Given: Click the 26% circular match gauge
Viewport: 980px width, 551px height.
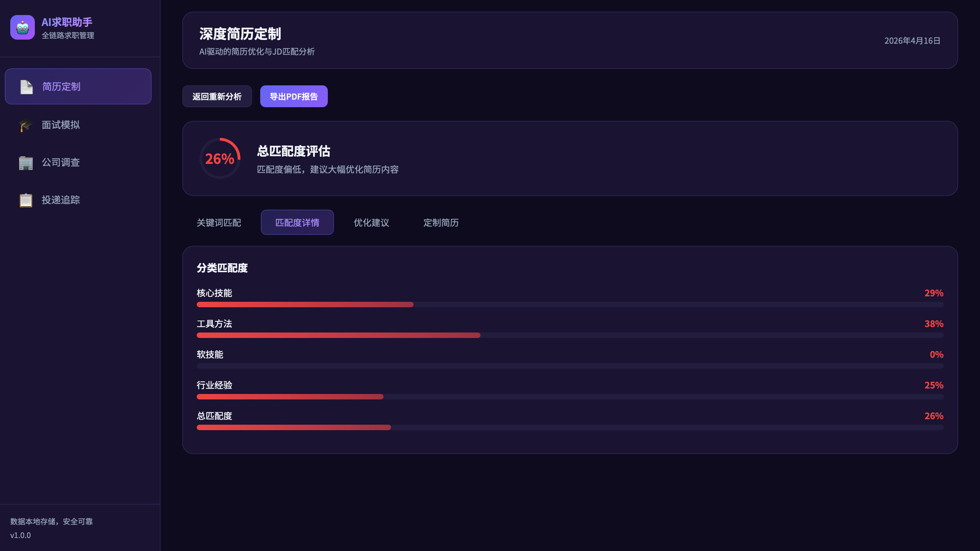Looking at the screenshot, I should pos(220,158).
